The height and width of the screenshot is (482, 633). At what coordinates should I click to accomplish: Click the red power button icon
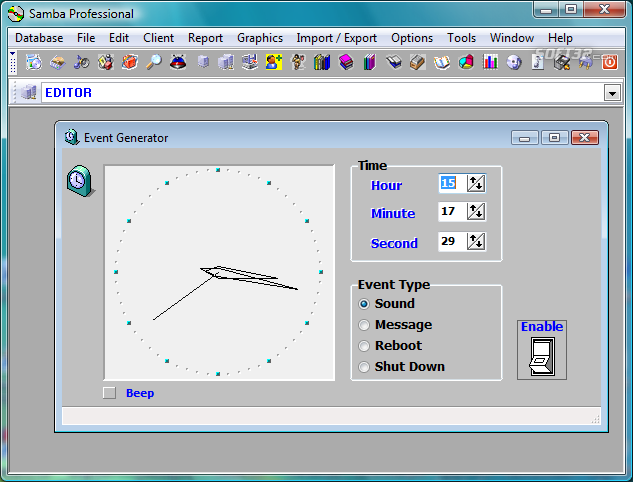click(x=610, y=62)
